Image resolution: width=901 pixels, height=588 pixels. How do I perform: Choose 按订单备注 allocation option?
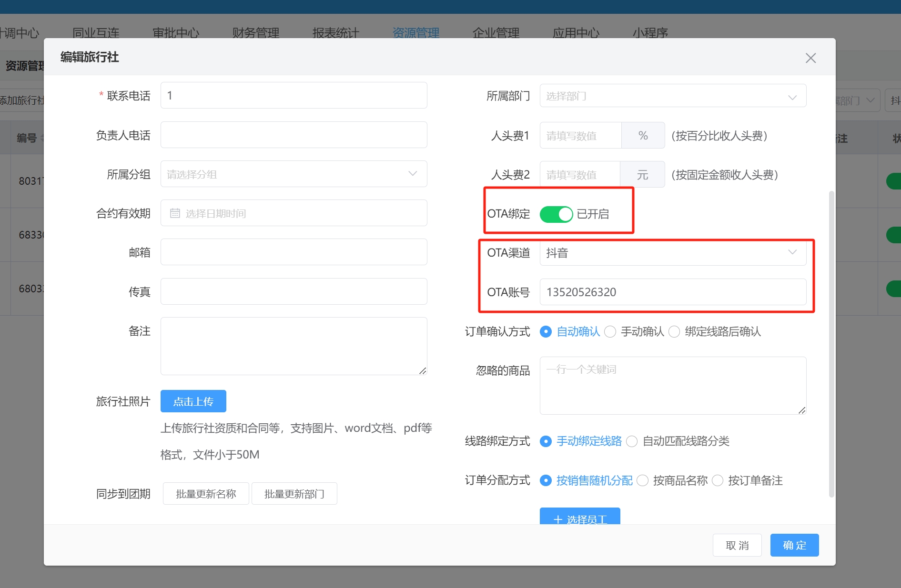pos(718,481)
